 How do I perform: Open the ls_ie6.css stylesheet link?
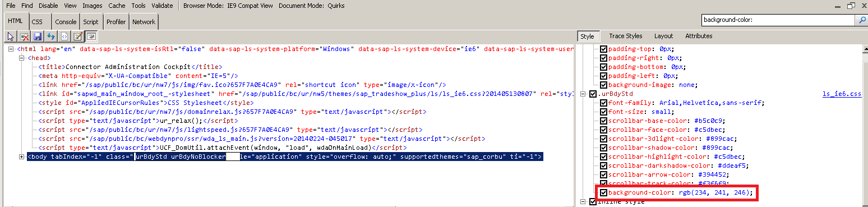[842, 94]
